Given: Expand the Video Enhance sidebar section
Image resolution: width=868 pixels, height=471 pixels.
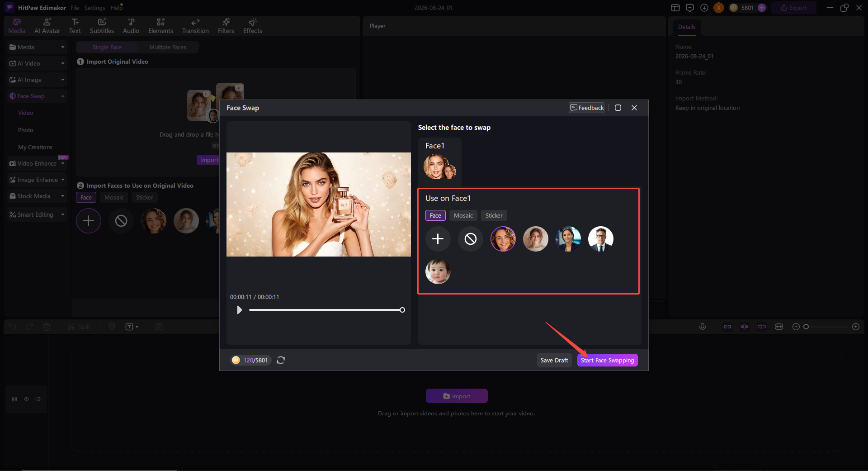Looking at the screenshot, I should point(37,163).
